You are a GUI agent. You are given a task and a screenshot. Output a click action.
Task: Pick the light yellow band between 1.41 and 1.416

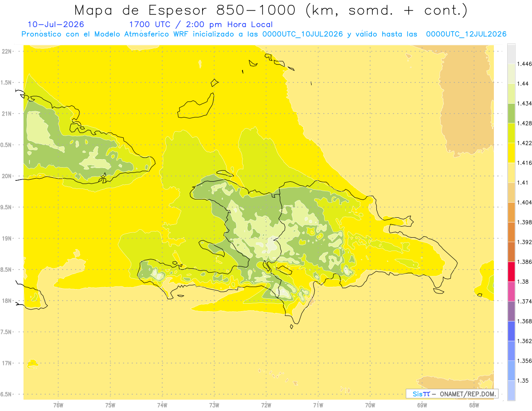tap(511, 172)
